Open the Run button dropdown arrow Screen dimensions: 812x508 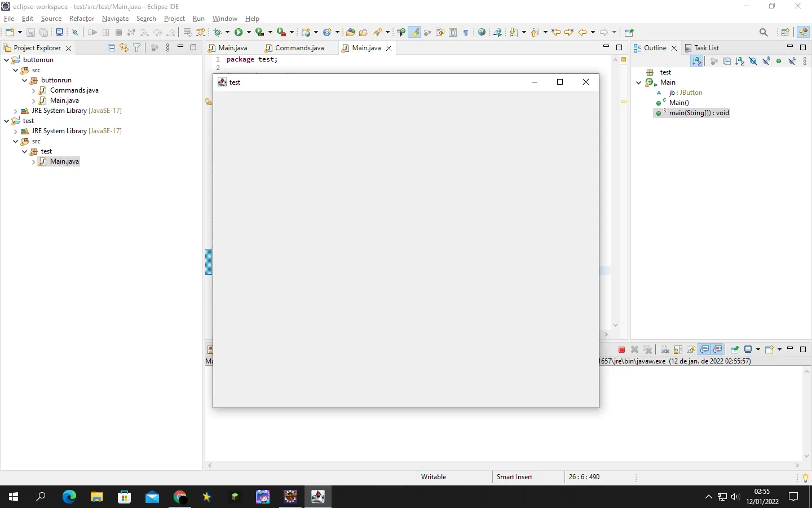click(x=249, y=32)
